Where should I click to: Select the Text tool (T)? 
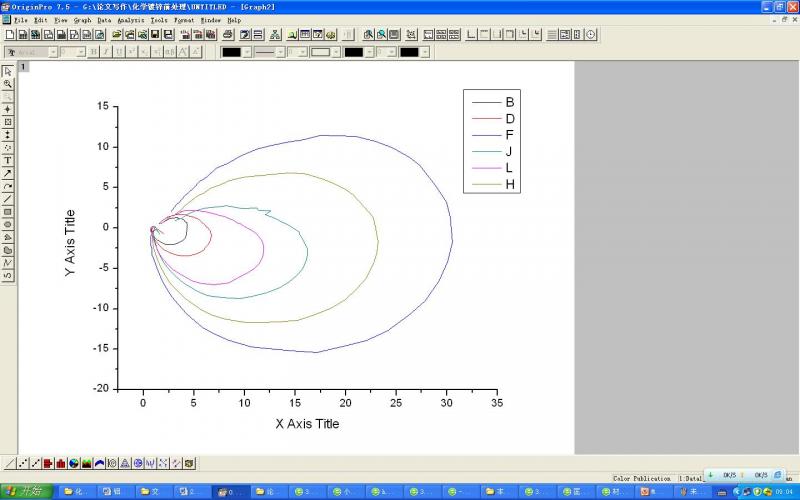click(8, 160)
